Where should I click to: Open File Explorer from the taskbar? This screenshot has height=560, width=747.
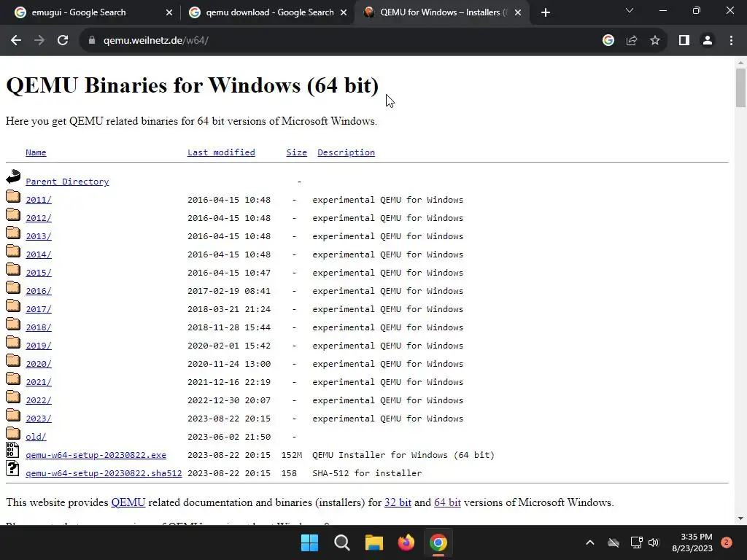coord(374,542)
